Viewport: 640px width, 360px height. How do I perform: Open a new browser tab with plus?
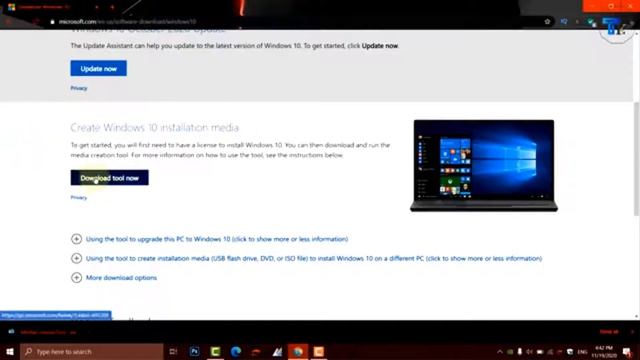pos(112,7)
